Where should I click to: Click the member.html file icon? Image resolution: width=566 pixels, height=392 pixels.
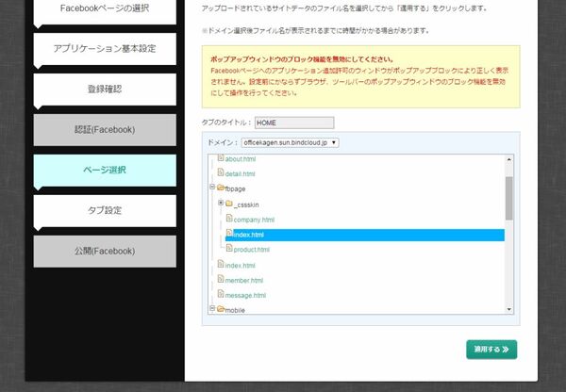[221, 279]
